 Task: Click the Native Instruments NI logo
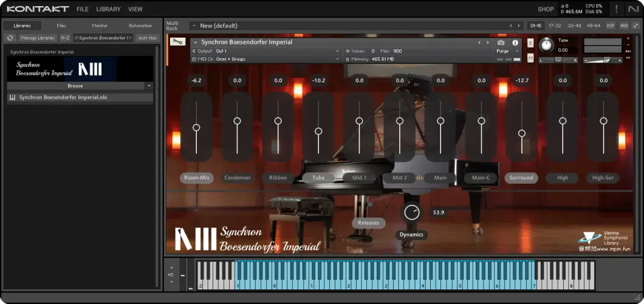tap(634, 9)
